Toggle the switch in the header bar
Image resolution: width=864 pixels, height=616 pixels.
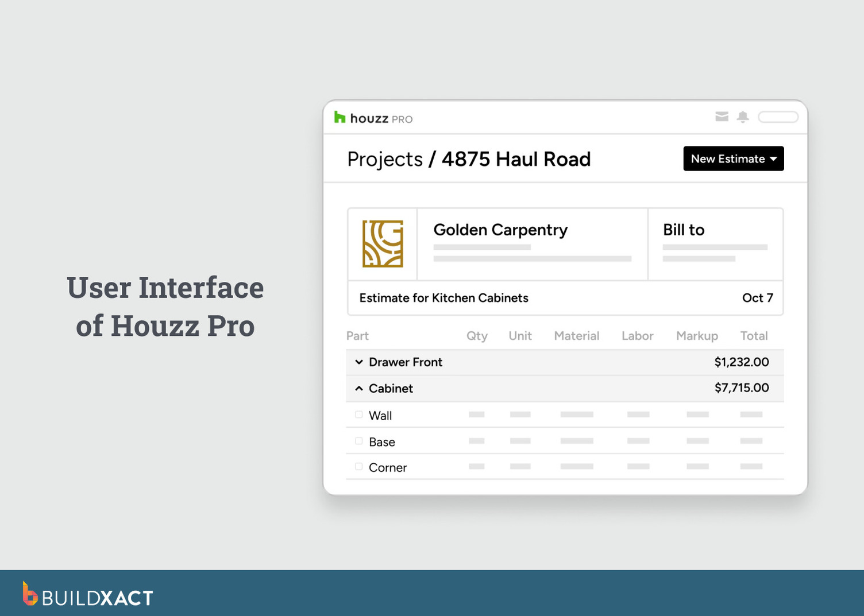tap(778, 117)
